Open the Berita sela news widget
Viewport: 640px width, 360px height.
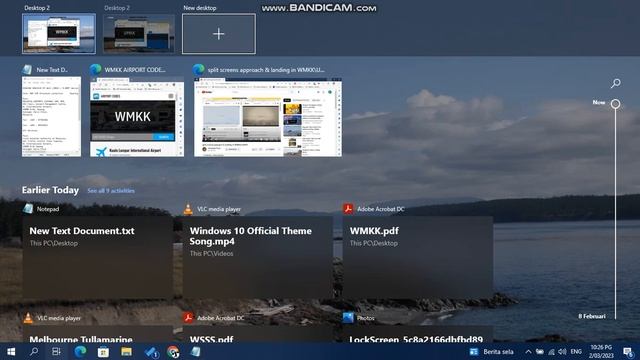point(492,352)
